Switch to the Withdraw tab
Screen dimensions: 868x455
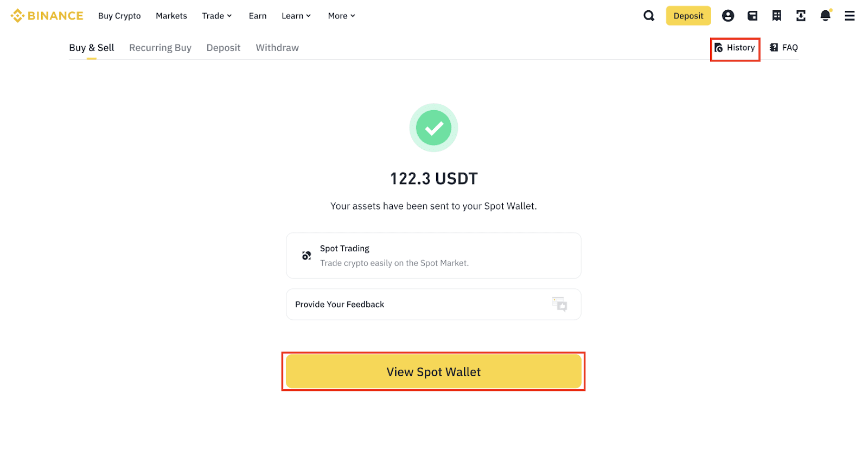point(277,48)
